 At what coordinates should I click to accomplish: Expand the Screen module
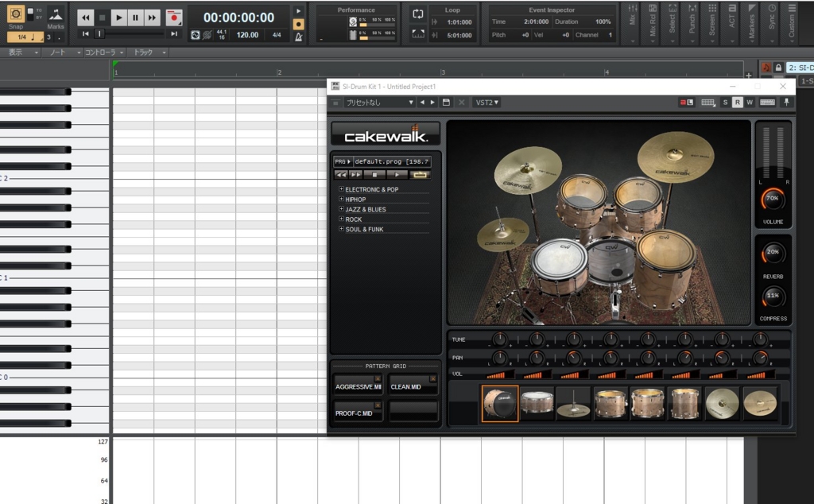click(x=712, y=22)
